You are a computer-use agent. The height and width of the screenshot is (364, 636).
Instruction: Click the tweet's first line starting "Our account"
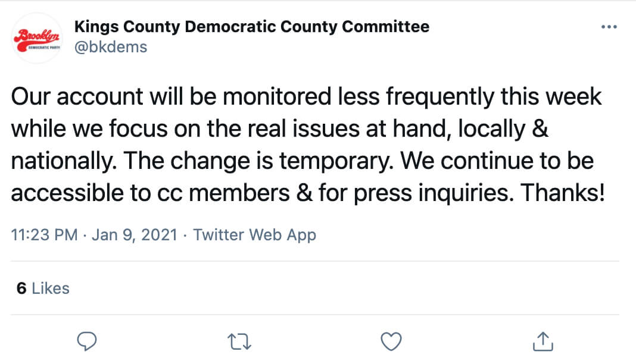[x=306, y=97]
